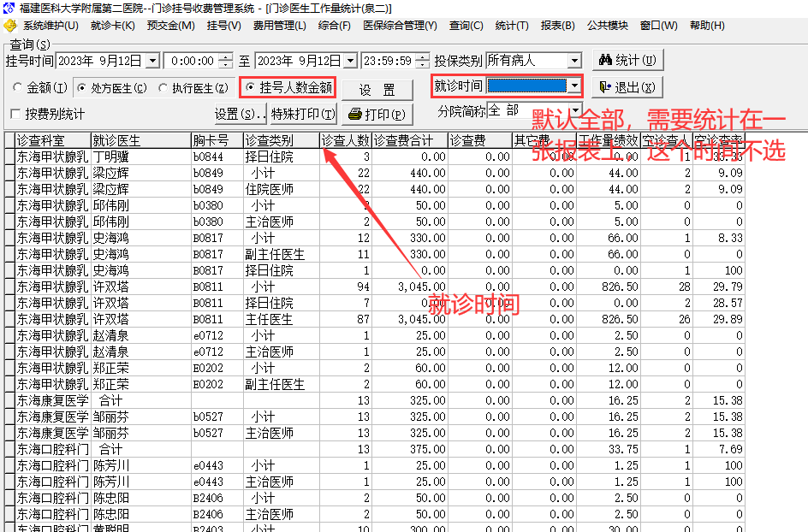Click the hand icon beside 系统维护 menu
This screenshot has height=532, width=808.
pyautogui.click(x=10, y=26)
